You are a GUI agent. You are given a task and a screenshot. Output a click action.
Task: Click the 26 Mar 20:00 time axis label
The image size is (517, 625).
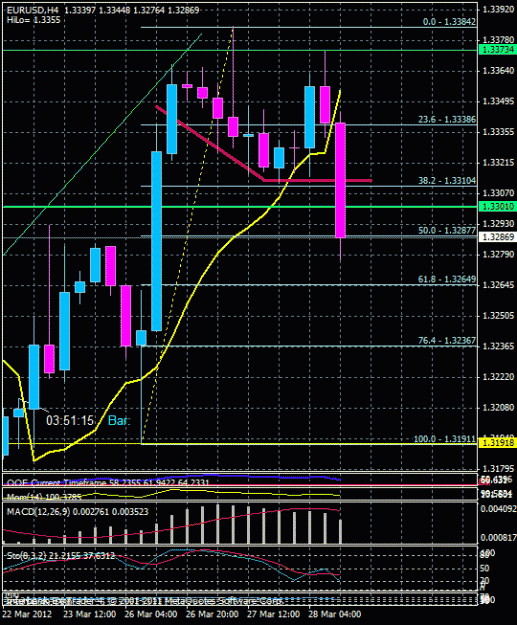click(x=212, y=614)
